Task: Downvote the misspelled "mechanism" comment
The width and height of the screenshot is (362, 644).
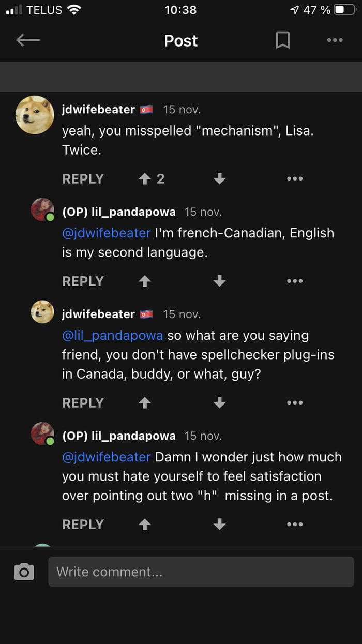Action: click(219, 179)
